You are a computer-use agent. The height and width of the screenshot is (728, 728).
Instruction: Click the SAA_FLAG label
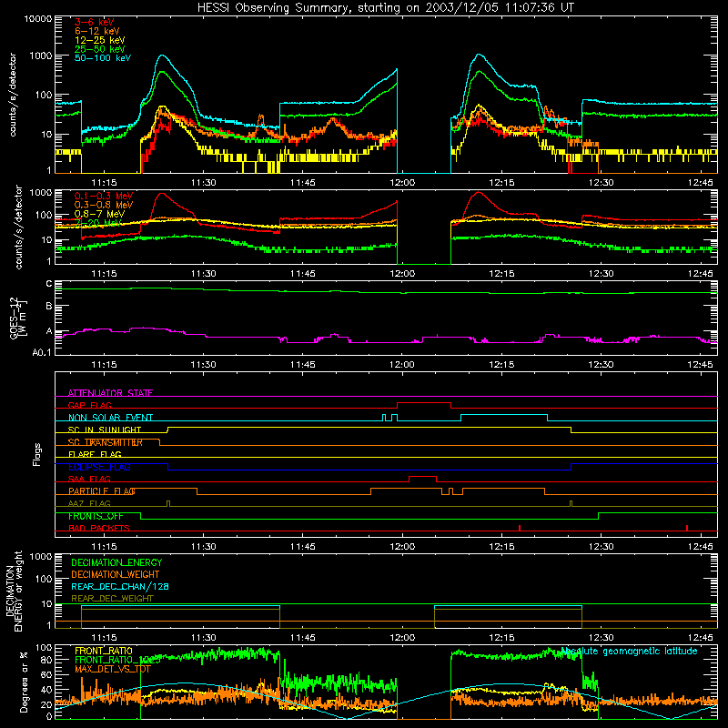click(x=89, y=479)
